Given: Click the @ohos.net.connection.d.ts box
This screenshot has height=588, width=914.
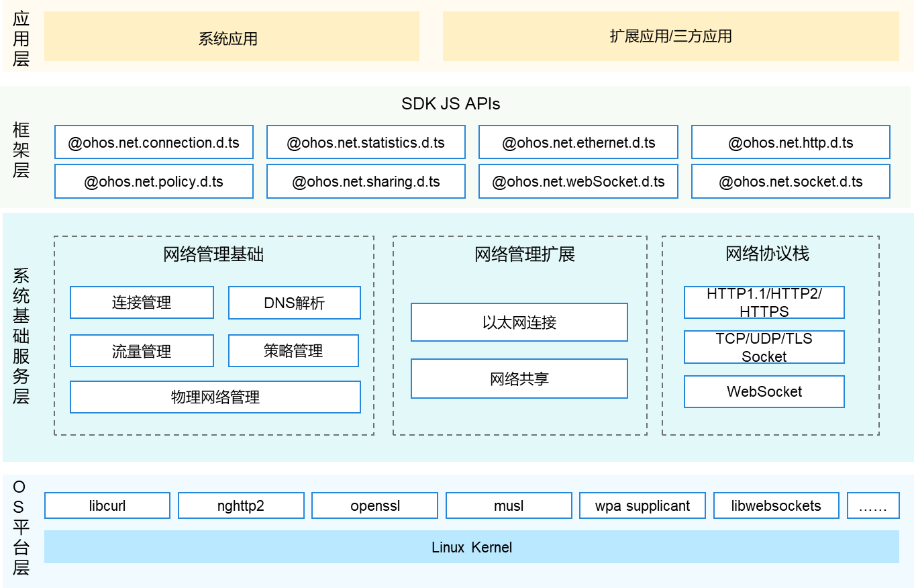Looking at the screenshot, I should point(154,142).
